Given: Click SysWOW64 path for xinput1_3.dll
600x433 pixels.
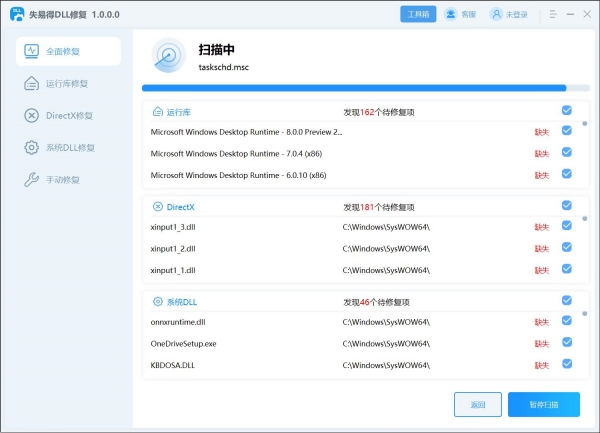Looking at the screenshot, I should point(386,227).
